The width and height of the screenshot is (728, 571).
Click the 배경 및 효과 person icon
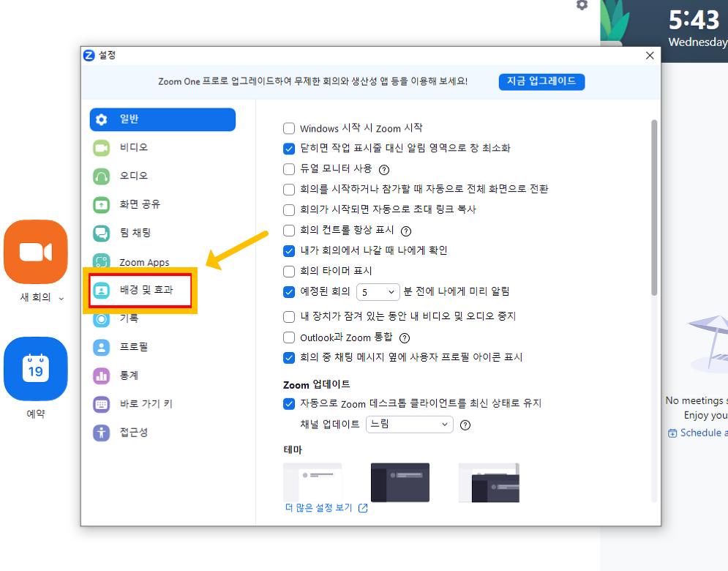point(101,291)
